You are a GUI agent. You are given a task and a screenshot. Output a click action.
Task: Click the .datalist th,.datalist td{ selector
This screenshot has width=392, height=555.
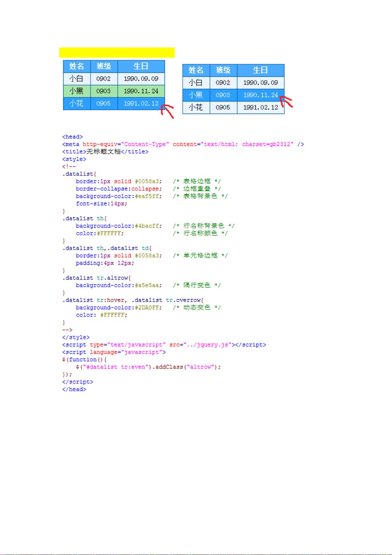click(x=107, y=248)
